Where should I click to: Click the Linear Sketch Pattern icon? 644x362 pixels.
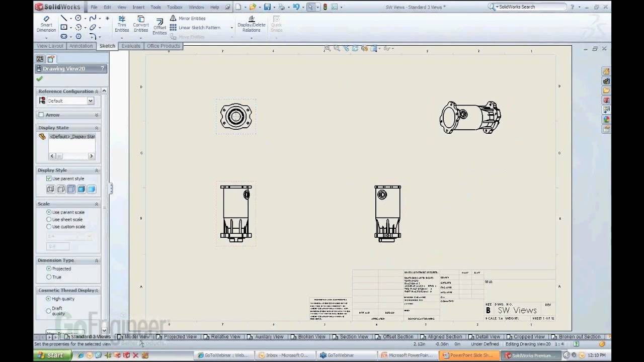pos(173,28)
